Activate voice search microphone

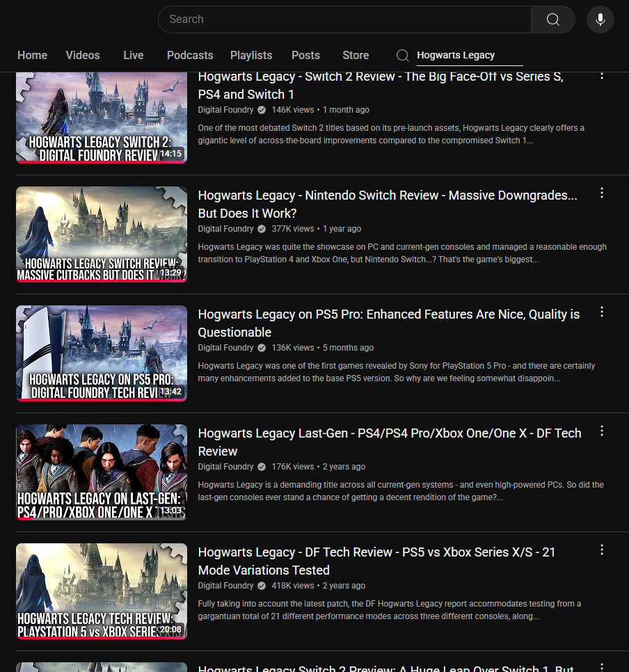[600, 19]
